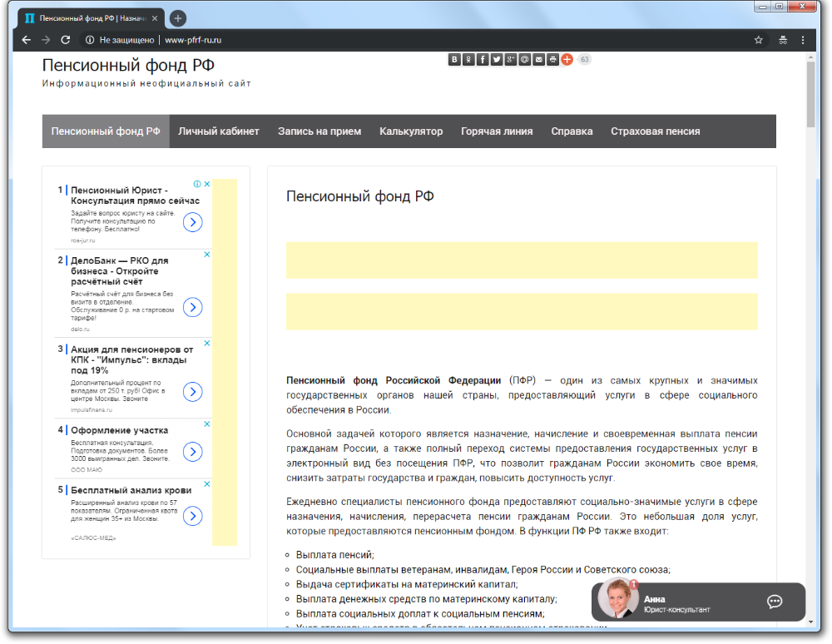Viewport: 832px width, 644px height.
Task: Open more share options orange plus
Action: [x=567, y=59]
